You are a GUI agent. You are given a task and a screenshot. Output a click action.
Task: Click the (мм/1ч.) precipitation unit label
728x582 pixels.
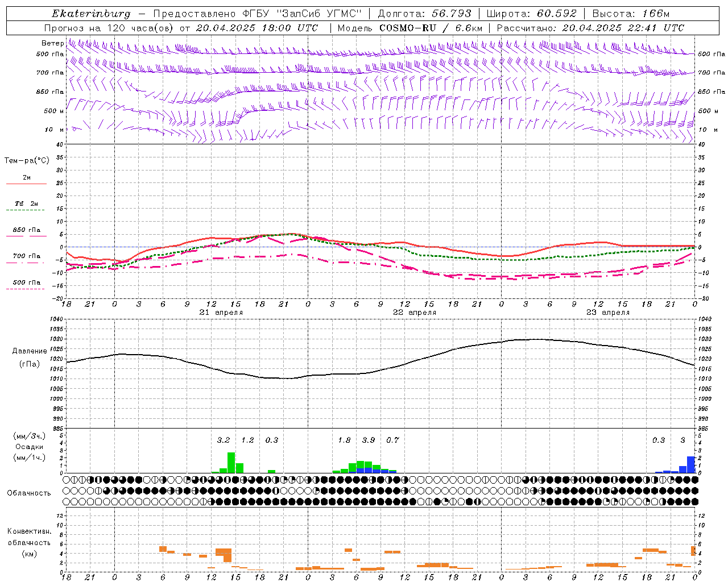29,458
